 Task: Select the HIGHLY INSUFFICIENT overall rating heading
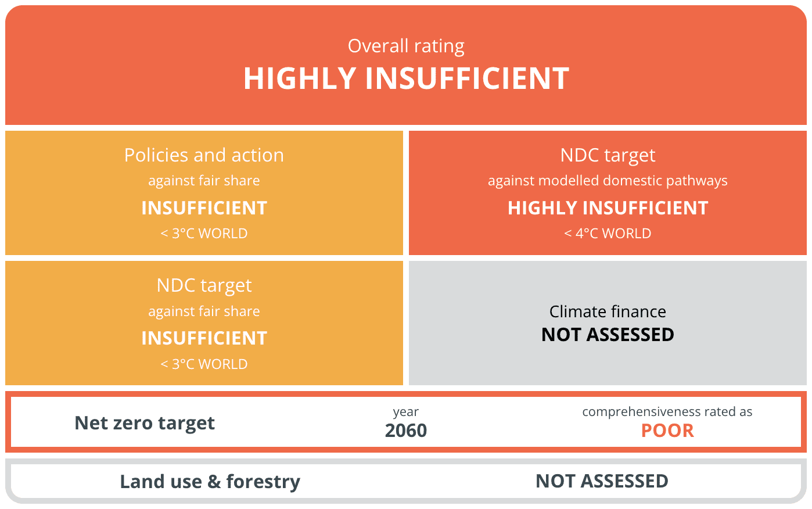(x=406, y=78)
